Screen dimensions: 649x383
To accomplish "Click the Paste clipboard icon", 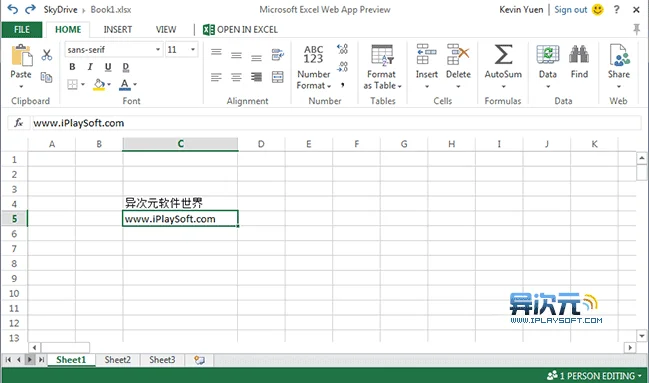I will point(22,56).
